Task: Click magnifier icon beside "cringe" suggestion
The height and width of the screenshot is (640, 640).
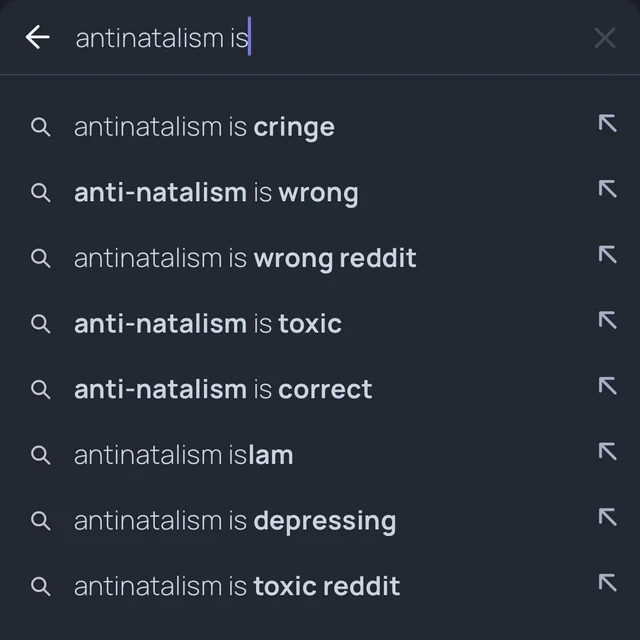Action: [x=40, y=127]
